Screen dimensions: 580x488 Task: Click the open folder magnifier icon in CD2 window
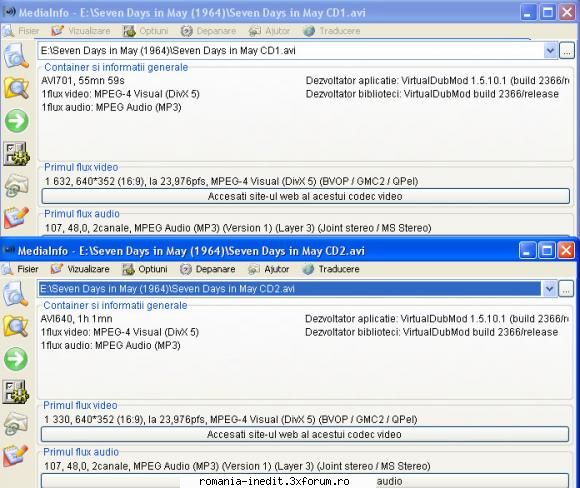tap(16, 326)
